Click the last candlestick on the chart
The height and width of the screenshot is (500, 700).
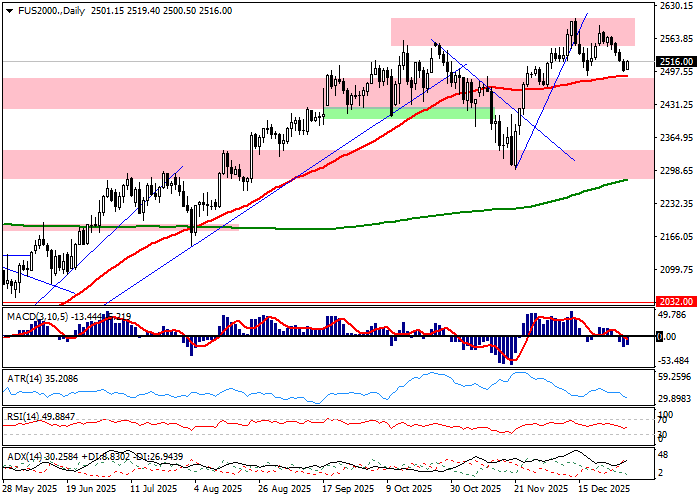626,65
